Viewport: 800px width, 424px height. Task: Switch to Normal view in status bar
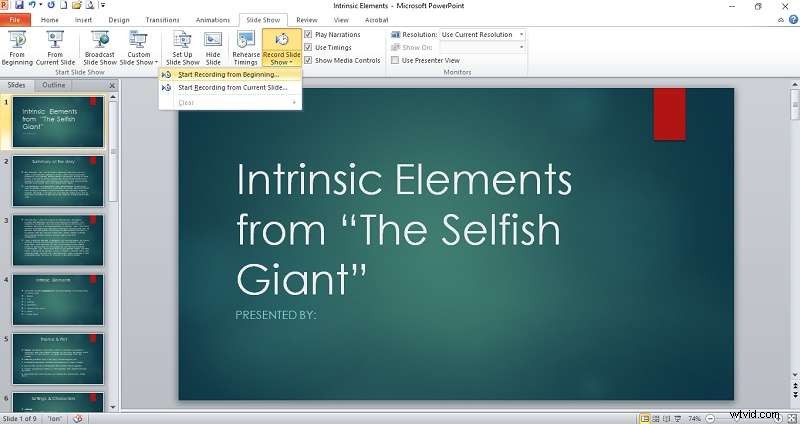pos(645,419)
